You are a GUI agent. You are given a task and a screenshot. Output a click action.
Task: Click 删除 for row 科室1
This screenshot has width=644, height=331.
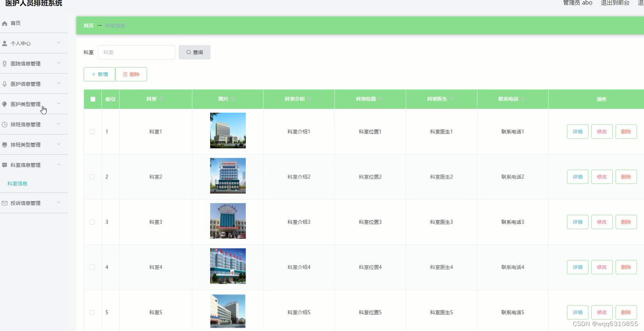pyautogui.click(x=626, y=132)
